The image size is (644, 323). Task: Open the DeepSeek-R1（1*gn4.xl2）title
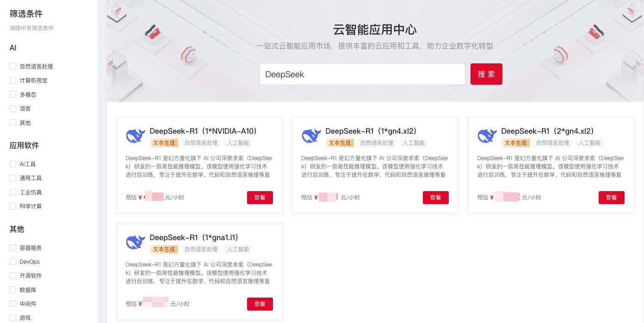coord(371,131)
